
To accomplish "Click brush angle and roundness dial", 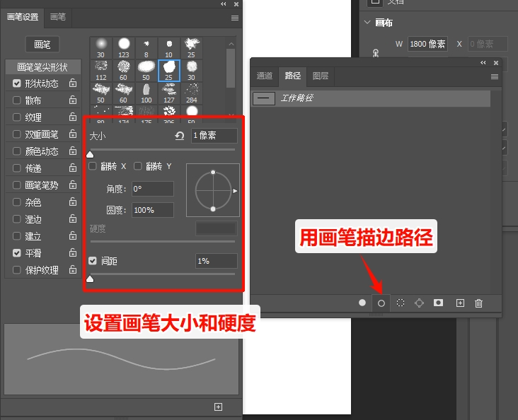I will click(x=213, y=190).
